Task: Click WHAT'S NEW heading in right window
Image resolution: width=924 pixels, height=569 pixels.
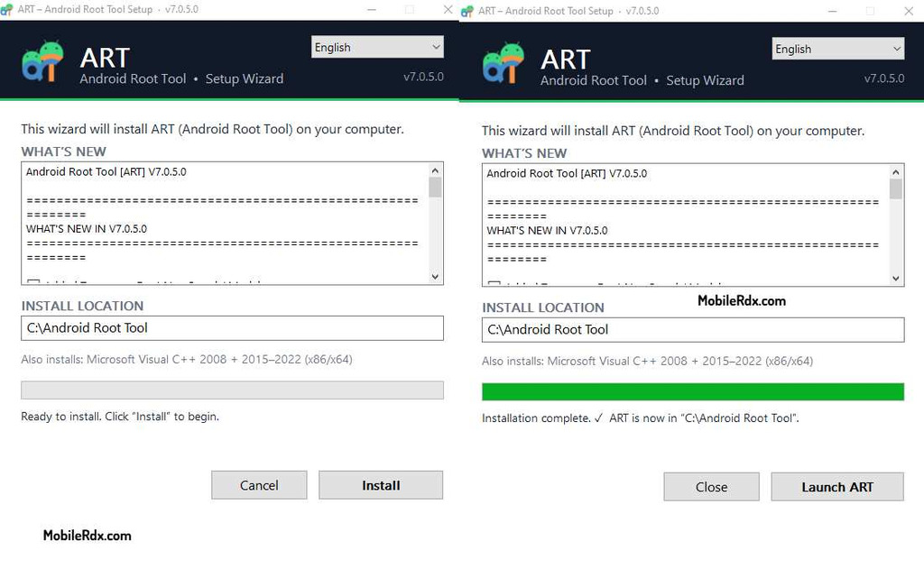Action: click(524, 153)
